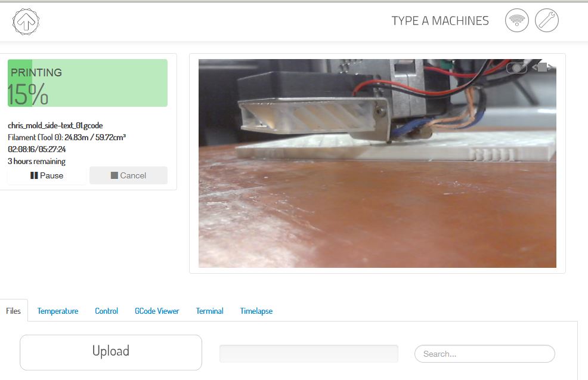Viewport: 588px width, 380px height.
Task: Click the 15% printing progress bar
Action: tap(88, 83)
